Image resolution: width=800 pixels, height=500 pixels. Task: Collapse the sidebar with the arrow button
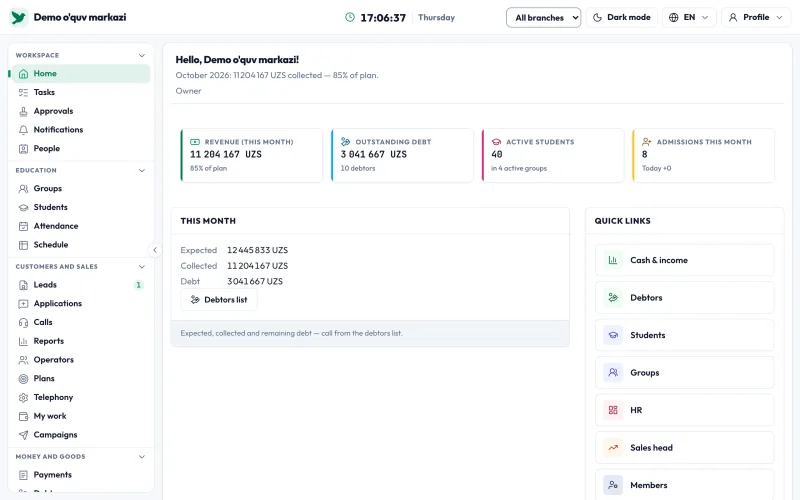tap(155, 250)
